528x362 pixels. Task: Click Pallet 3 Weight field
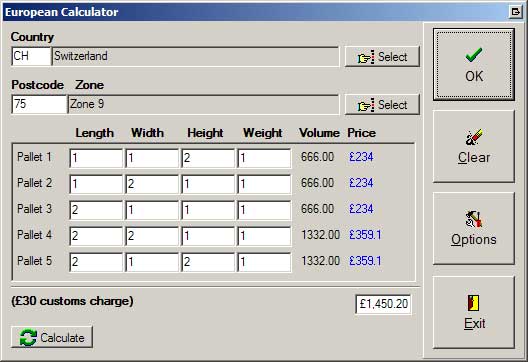point(264,210)
